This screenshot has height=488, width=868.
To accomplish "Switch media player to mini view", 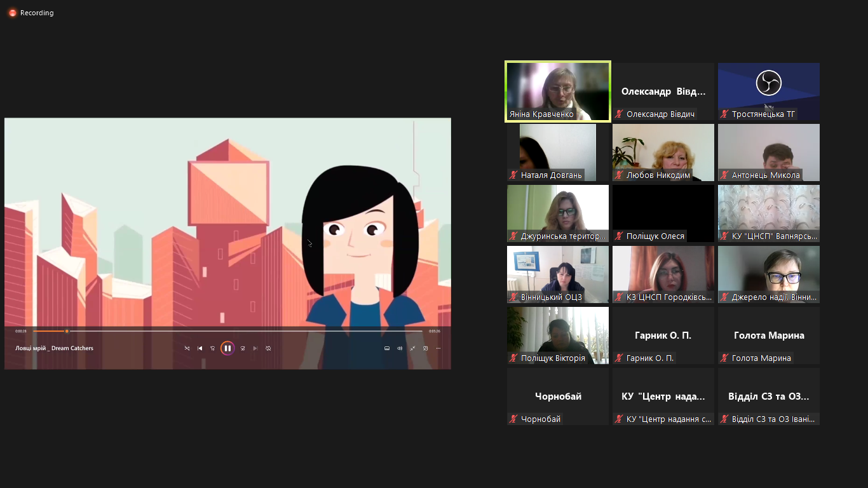I will (x=425, y=348).
